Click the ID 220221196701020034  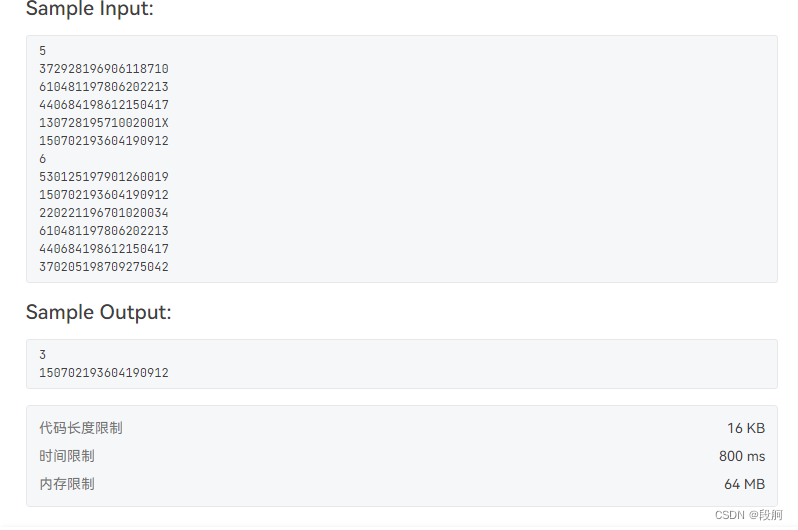coord(103,213)
